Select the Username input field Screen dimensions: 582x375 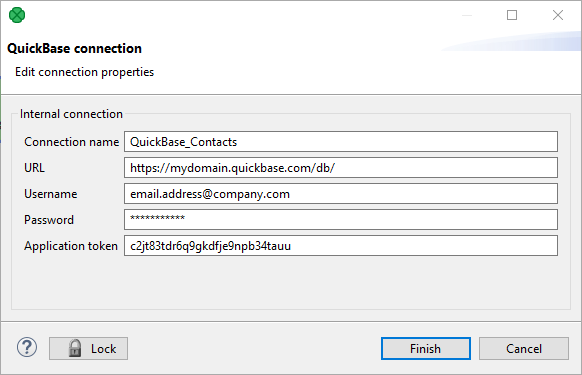pos(341,193)
